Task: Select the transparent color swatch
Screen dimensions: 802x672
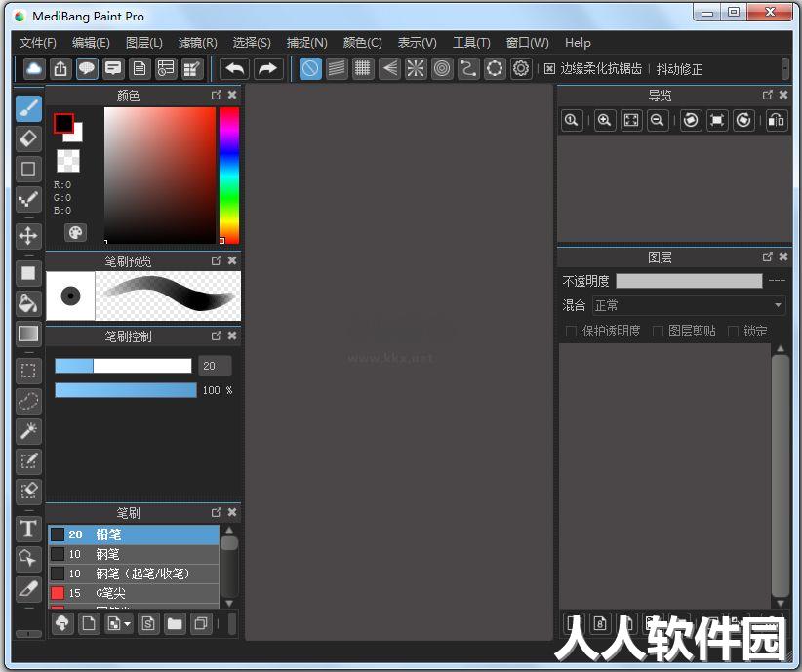Action: pos(68,161)
